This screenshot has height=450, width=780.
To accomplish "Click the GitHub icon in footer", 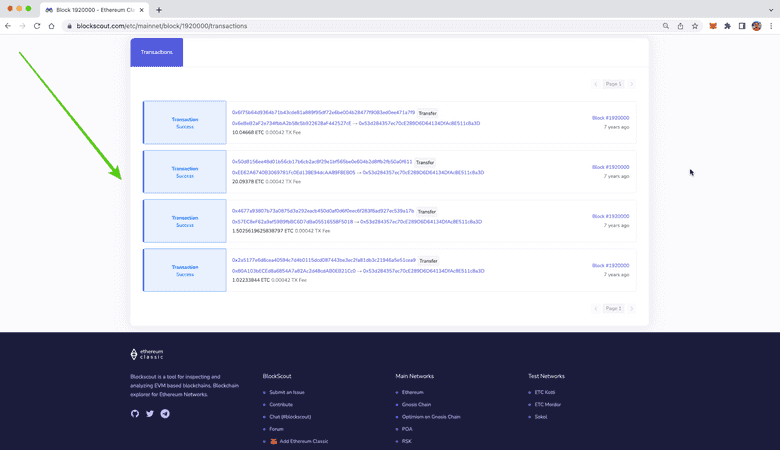I will [135, 413].
